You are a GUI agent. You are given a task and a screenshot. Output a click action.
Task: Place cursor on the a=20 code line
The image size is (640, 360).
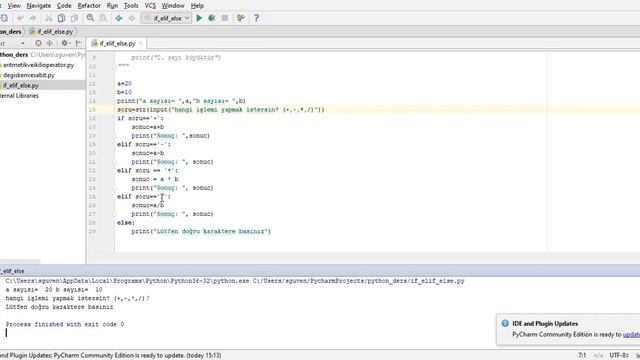pos(124,84)
